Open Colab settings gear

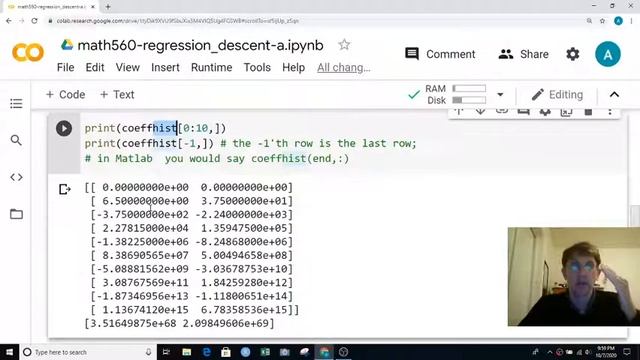point(573,54)
